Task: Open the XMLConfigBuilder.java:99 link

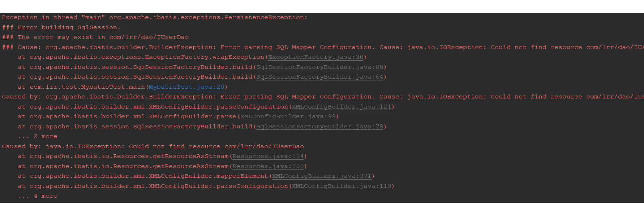Action: click(288, 116)
